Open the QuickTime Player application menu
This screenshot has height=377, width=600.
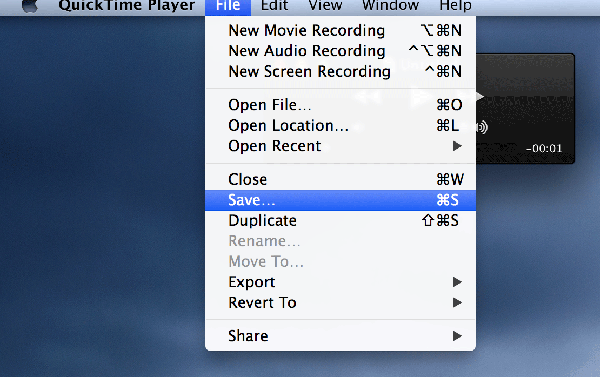(127, 6)
